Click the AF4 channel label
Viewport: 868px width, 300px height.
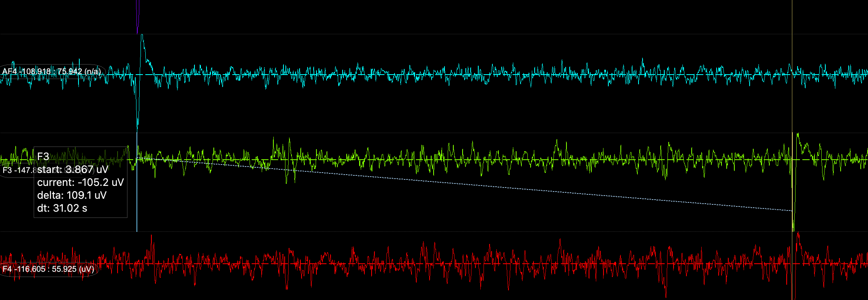(x=52, y=72)
